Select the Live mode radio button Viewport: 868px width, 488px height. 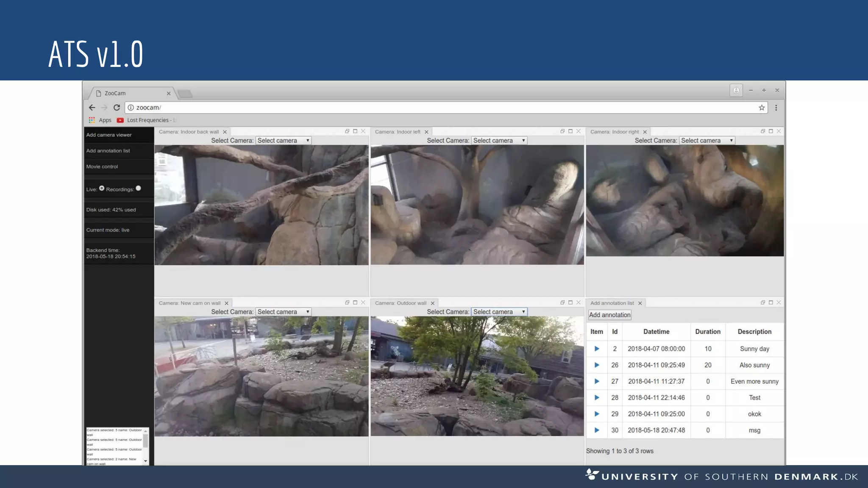coord(102,188)
